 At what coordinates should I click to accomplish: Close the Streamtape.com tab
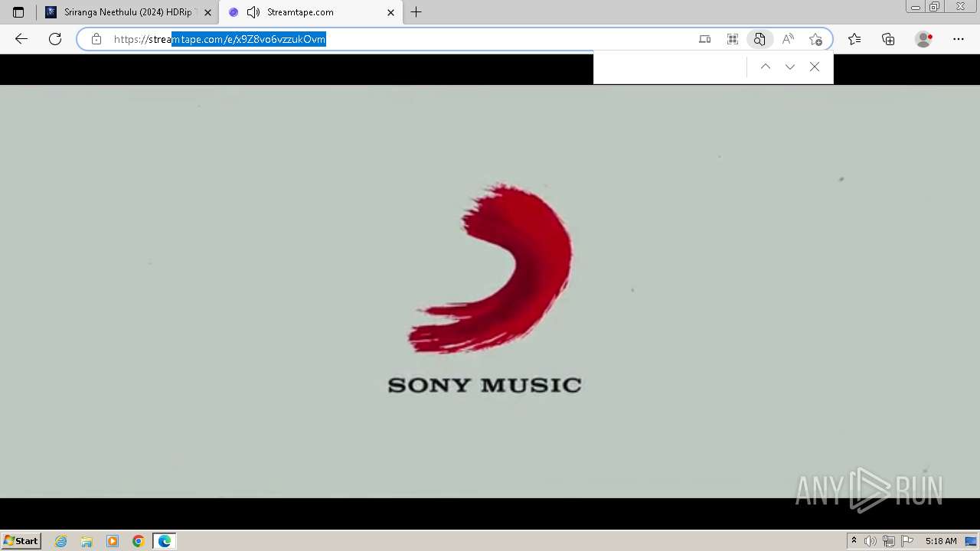[390, 12]
